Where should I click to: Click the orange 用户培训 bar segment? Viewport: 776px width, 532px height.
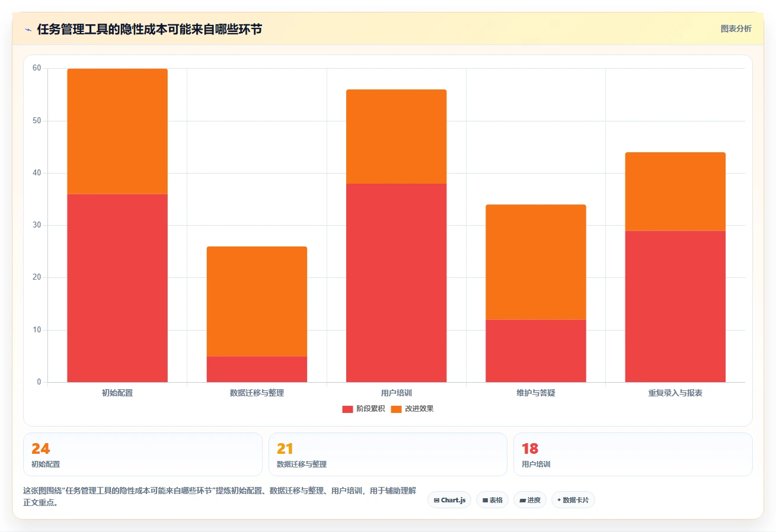[x=396, y=136]
